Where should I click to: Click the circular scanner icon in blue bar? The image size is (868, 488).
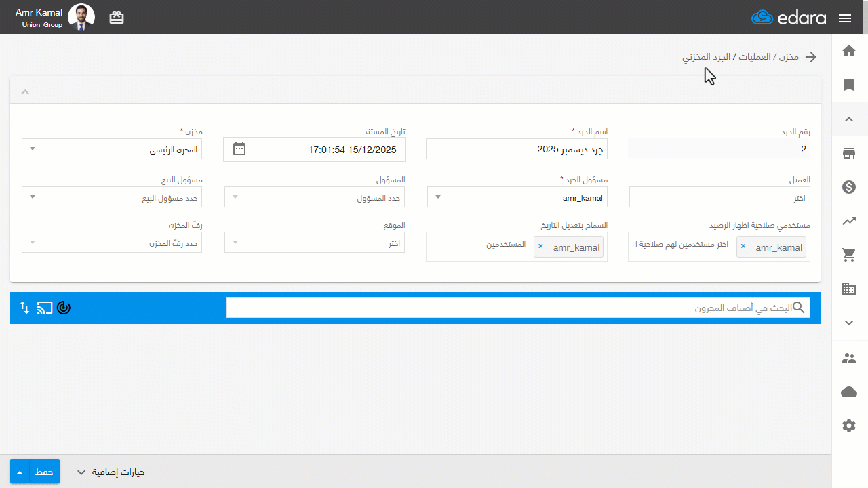tap(64, 308)
